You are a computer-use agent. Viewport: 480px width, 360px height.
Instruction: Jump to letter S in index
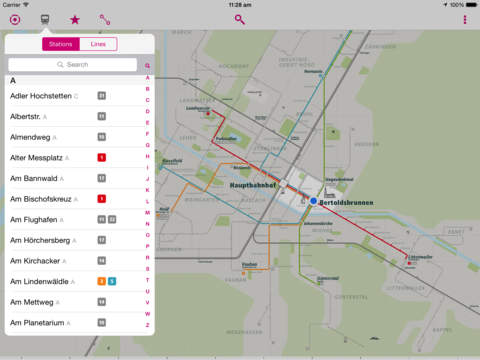(x=147, y=269)
